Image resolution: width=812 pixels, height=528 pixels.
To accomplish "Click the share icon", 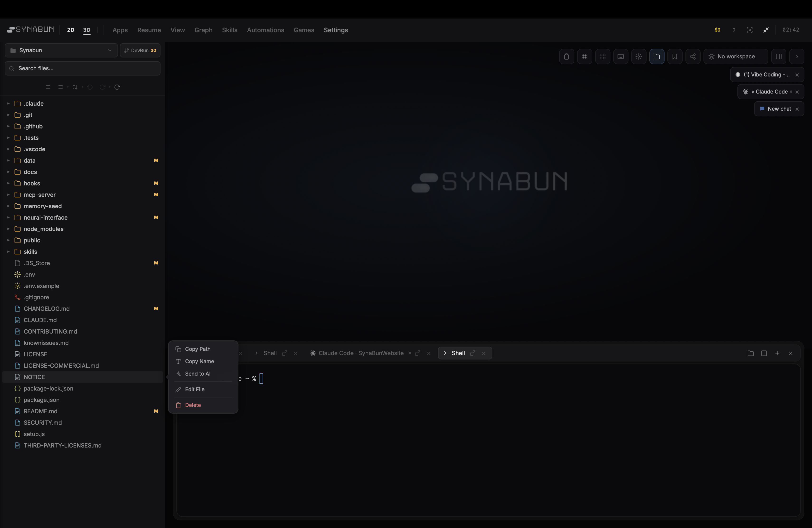I will 693,56.
